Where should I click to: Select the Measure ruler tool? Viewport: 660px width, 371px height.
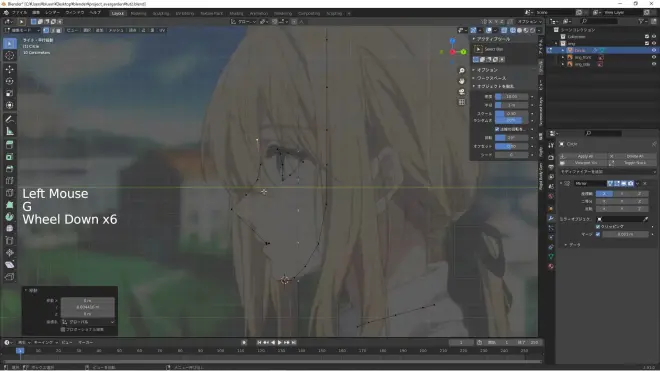(10, 131)
